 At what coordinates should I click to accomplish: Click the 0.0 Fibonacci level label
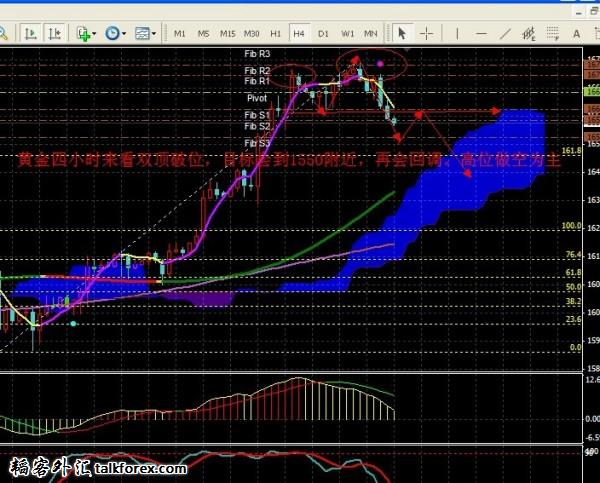(575, 348)
